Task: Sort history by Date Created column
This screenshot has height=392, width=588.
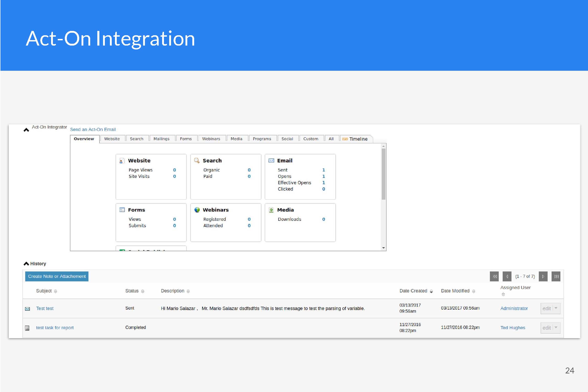Action: point(431,291)
